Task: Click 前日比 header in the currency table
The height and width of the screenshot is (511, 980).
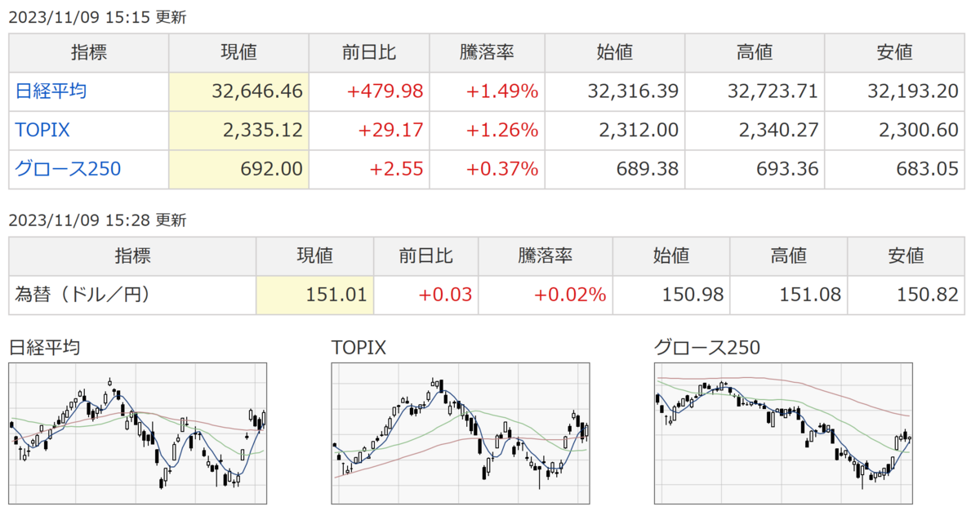Action: (x=426, y=256)
